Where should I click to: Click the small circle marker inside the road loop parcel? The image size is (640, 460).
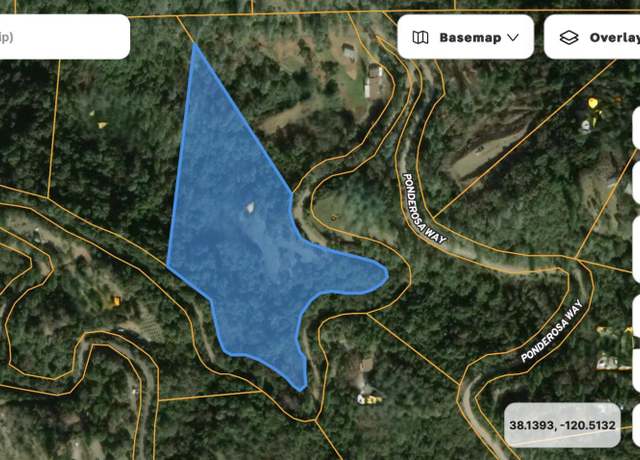coord(333,218)
